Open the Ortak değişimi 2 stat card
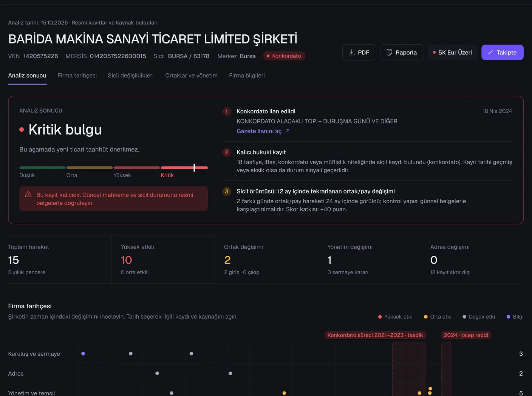 266,260
